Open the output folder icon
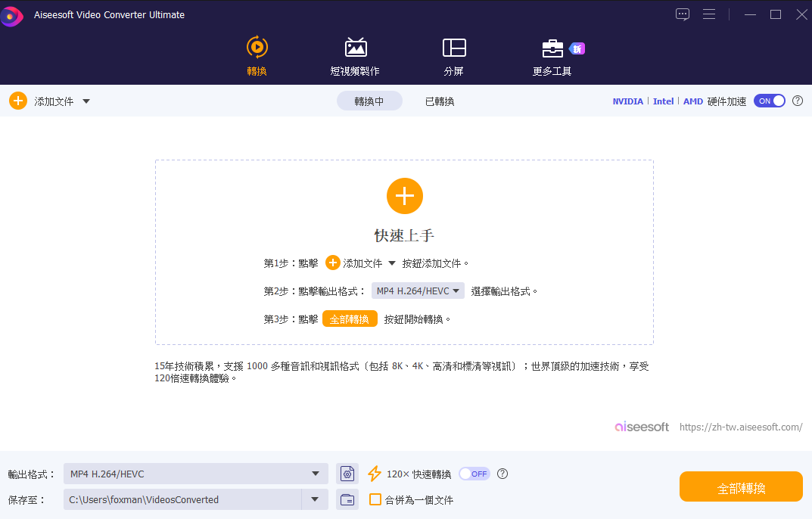 pyautogui.click(x=347, y=499)
